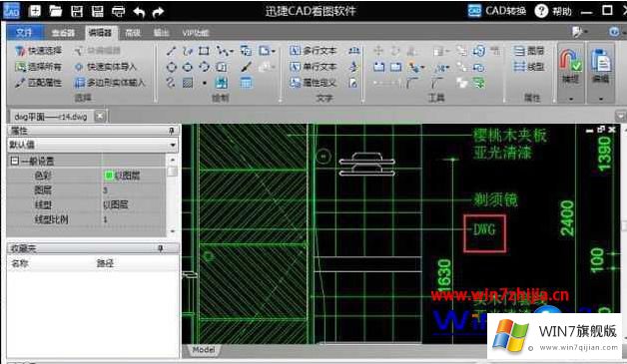627x364 pixels.
Task: Toggle the 捕捉 snap magnet button
Action: click(x=571, y=66)
